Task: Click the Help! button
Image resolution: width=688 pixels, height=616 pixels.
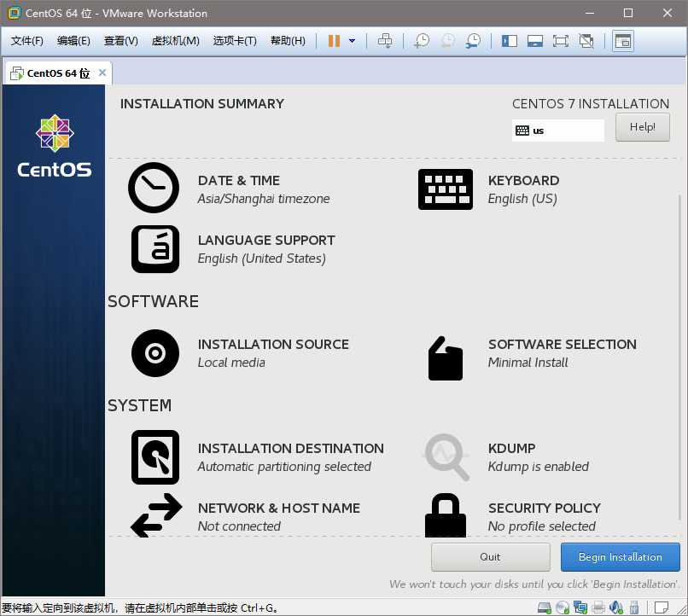Action: [x=643, y=127]
